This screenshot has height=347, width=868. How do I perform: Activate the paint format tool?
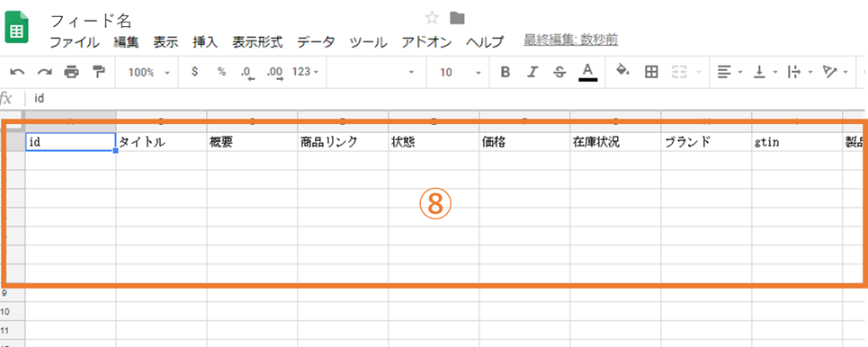(99, 72)
